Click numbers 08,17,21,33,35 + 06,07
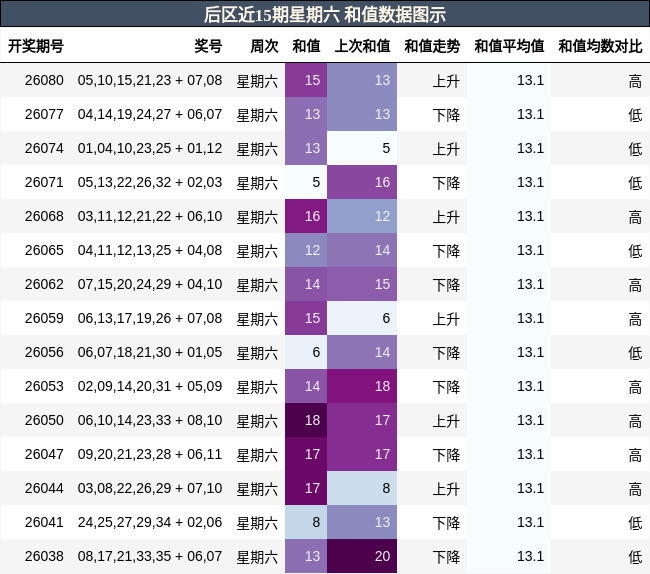The height and width of the screenshot is (574, 650). coord(150,556)
